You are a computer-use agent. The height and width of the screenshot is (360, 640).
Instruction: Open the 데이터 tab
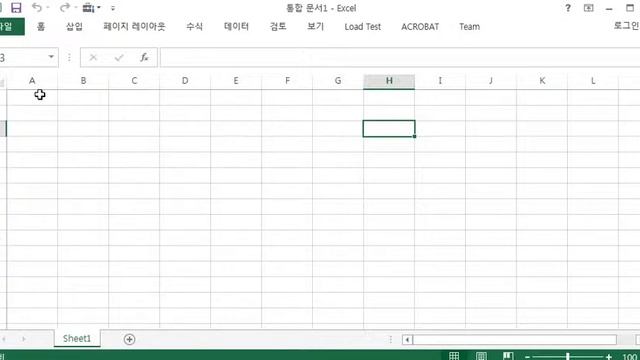click(x=236, y=27)
